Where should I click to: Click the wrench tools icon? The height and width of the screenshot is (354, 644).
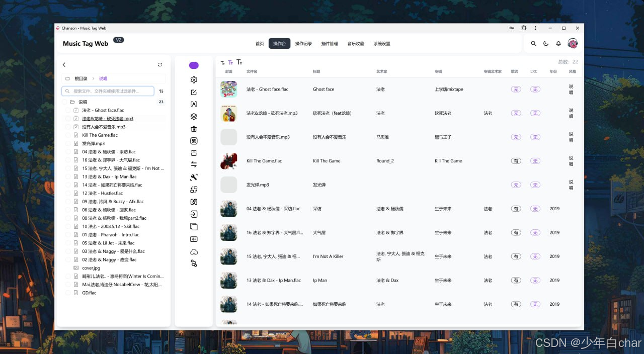pos(194,177)
